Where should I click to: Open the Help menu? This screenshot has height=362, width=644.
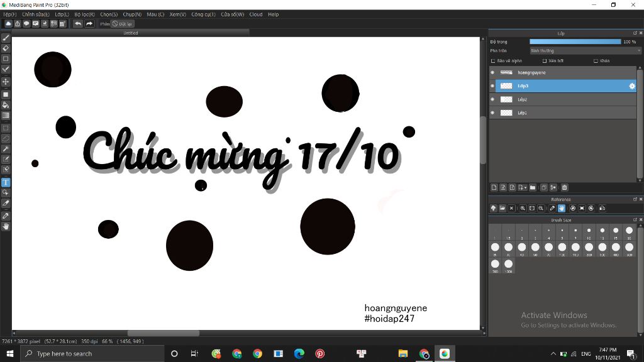[x=274, y=14]
